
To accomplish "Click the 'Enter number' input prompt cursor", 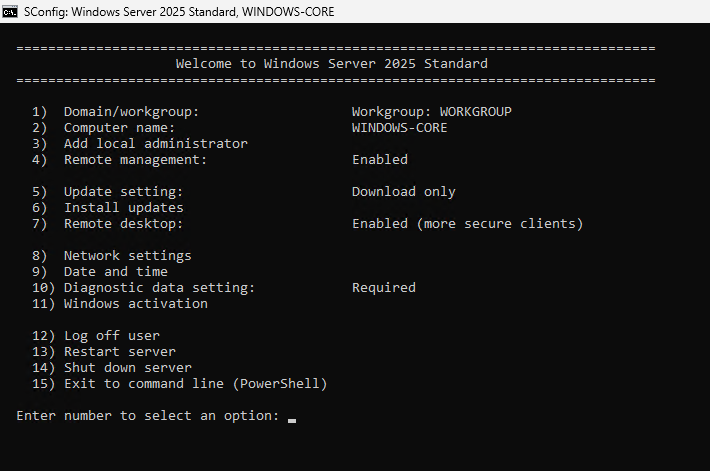I will tap(292, 417).
